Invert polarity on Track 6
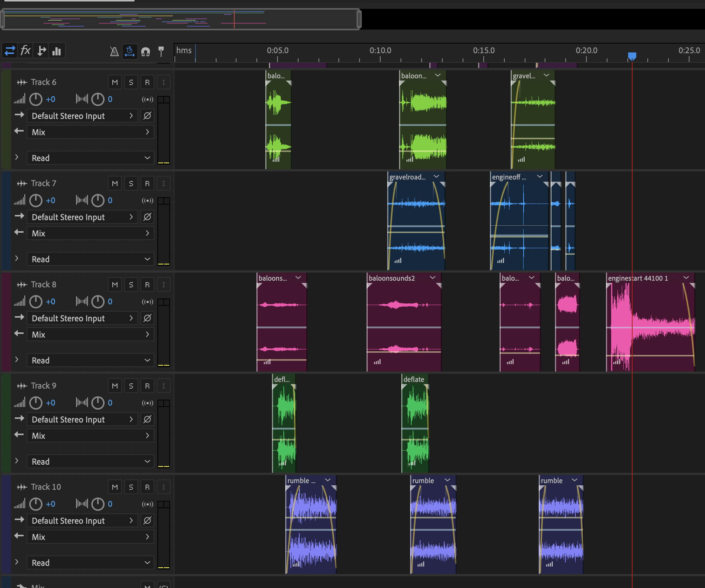Viewport: 705px width, 588px height. pos(147,116)
